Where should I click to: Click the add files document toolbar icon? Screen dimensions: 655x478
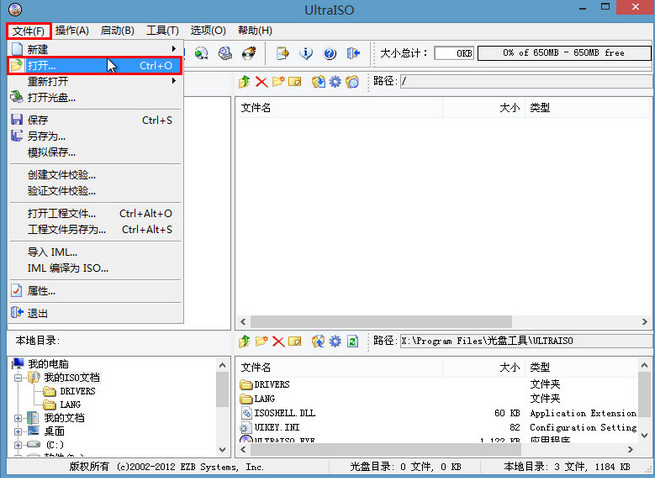pos(282,53)
